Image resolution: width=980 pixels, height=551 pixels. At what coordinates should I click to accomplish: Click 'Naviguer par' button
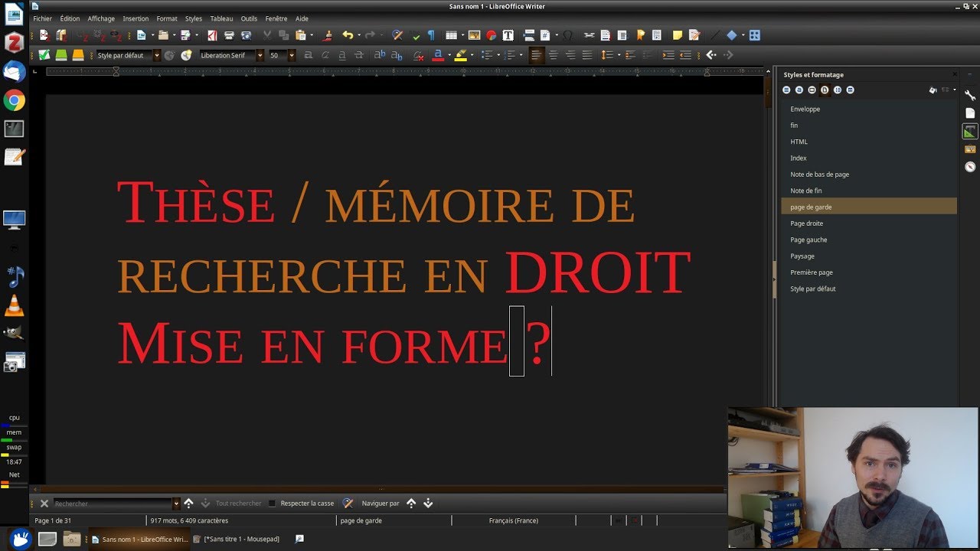[x=381, y=504]
